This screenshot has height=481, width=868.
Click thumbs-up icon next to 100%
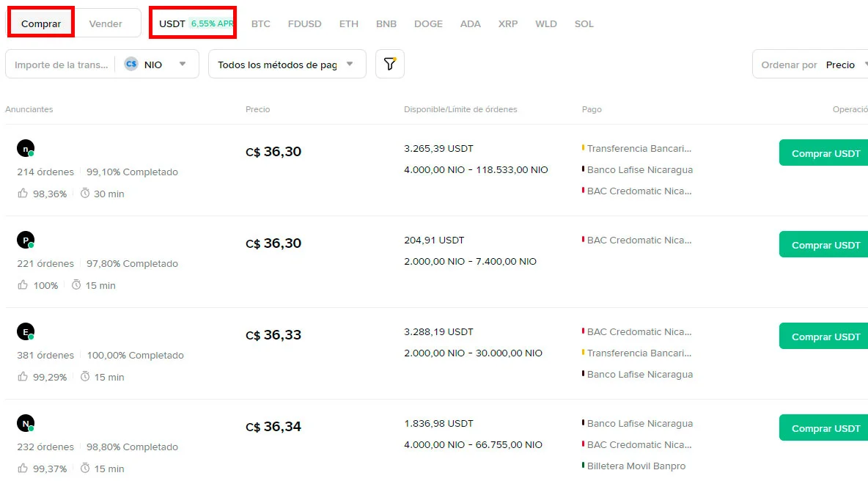[x=23, y=285]
